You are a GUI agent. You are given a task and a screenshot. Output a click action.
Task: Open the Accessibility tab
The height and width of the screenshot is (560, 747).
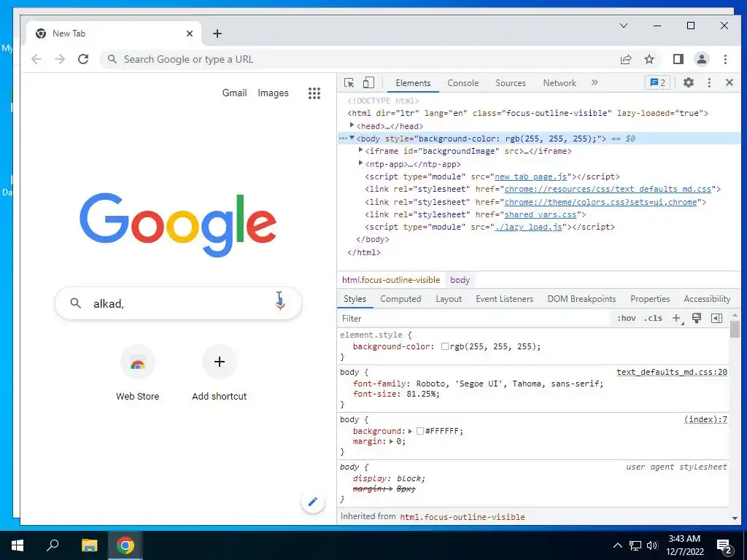(706, 299)
